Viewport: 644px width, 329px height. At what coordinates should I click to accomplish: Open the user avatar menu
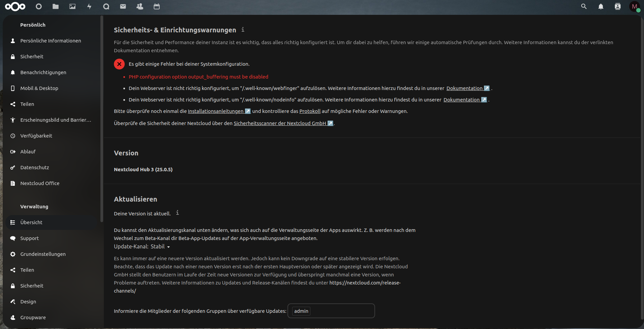click(x=635, y=6)
